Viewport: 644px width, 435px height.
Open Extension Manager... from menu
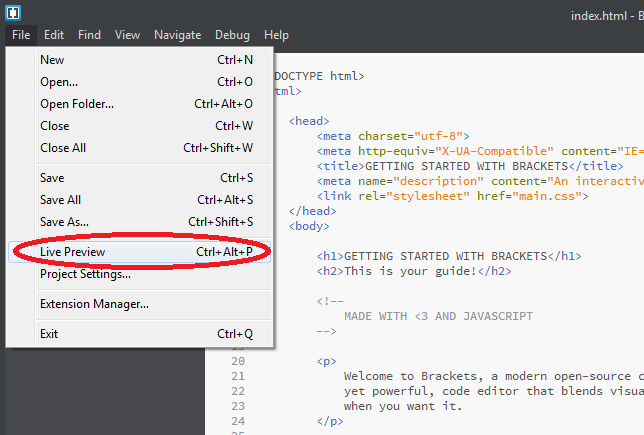point(139,304)
